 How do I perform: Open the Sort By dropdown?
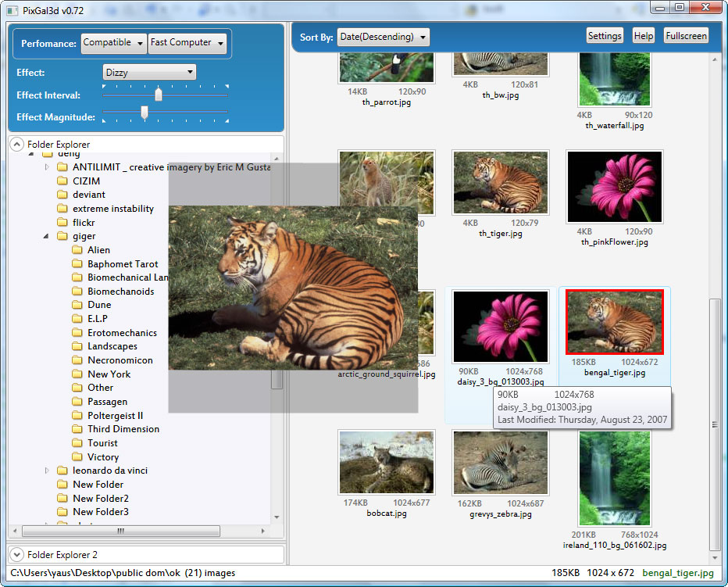point(384,38)
